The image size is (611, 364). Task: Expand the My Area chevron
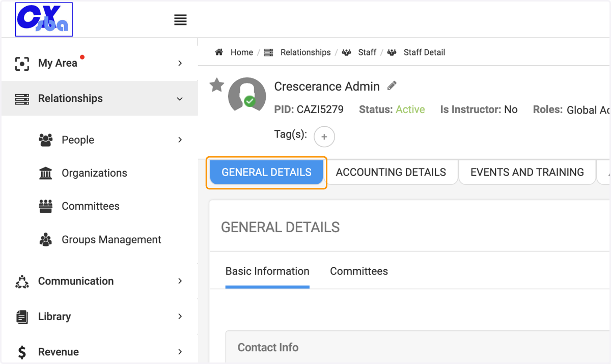pos(180,63)
